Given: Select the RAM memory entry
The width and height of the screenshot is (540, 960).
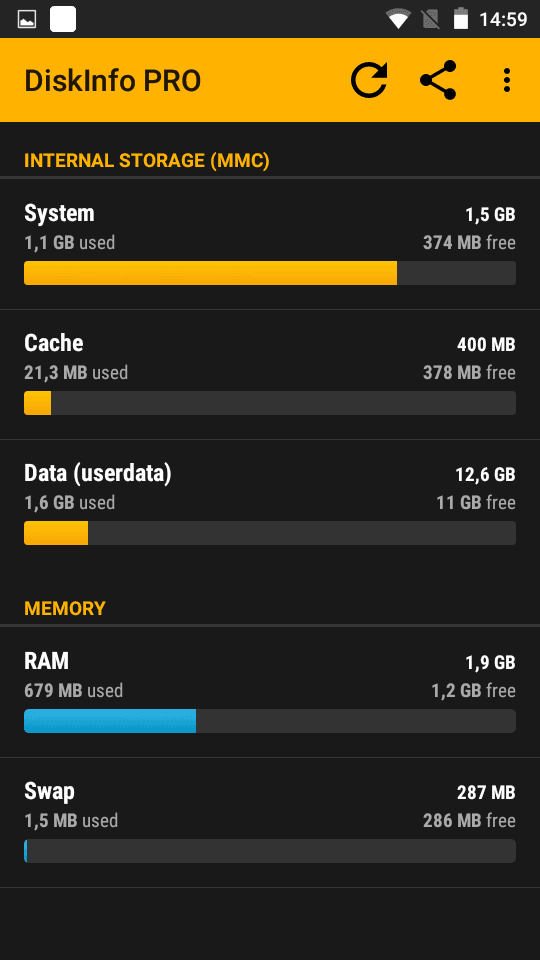Looking at the screenshot, I should [x=270, y=692].
